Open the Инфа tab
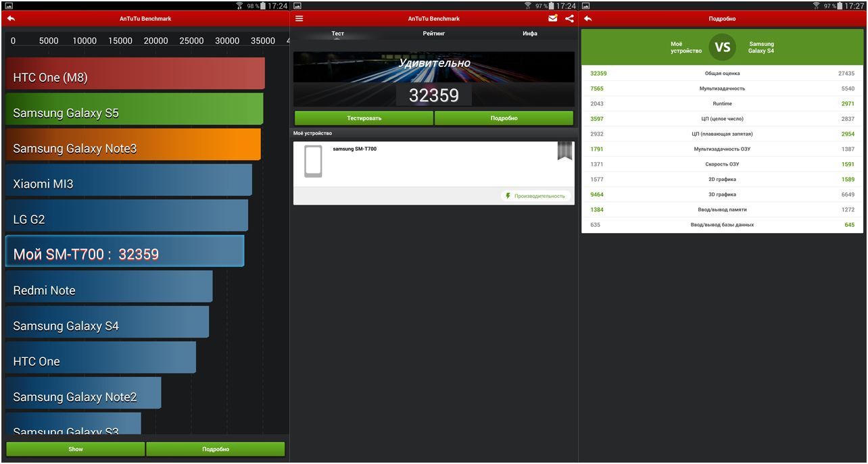This screenshot has width=868, height=464. click(529, 34)
